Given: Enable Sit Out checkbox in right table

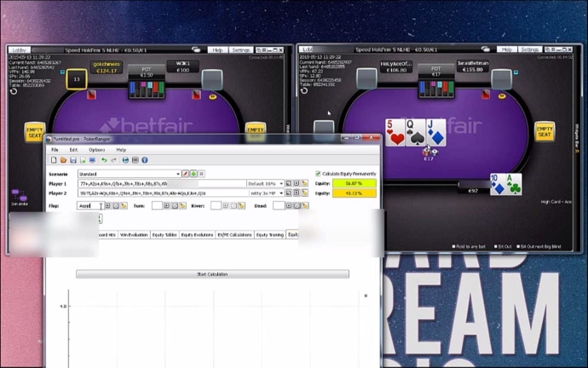Looking at the screenshot, I should (496, 246).
